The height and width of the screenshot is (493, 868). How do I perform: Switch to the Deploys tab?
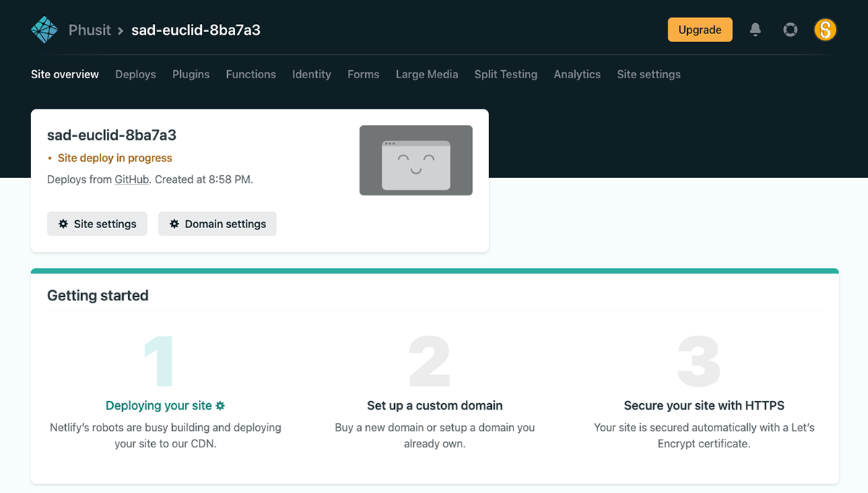pyautogui.click(x=135, y=74)
